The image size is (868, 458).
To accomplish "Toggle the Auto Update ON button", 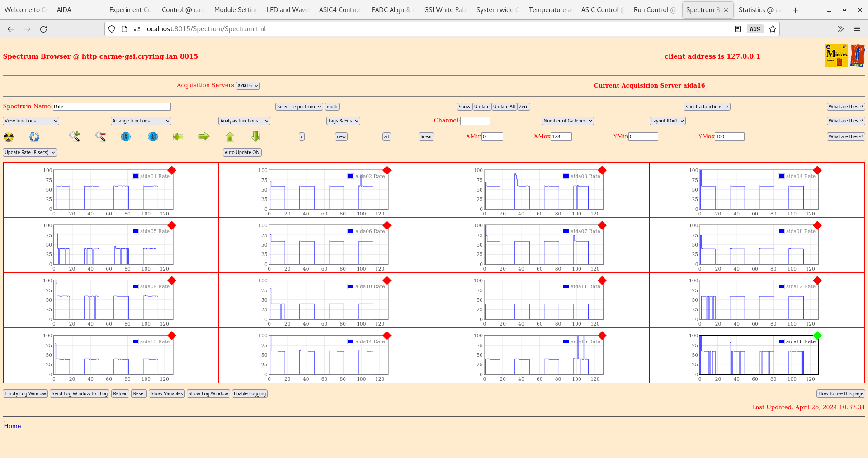I will tap(242, 153).
